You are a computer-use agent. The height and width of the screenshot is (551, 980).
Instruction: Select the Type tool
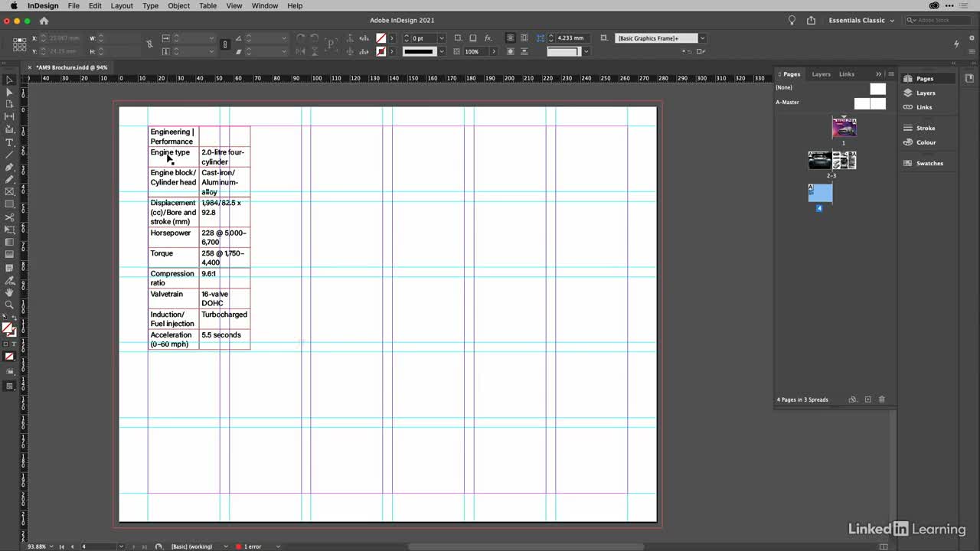(x=9, y=142)
